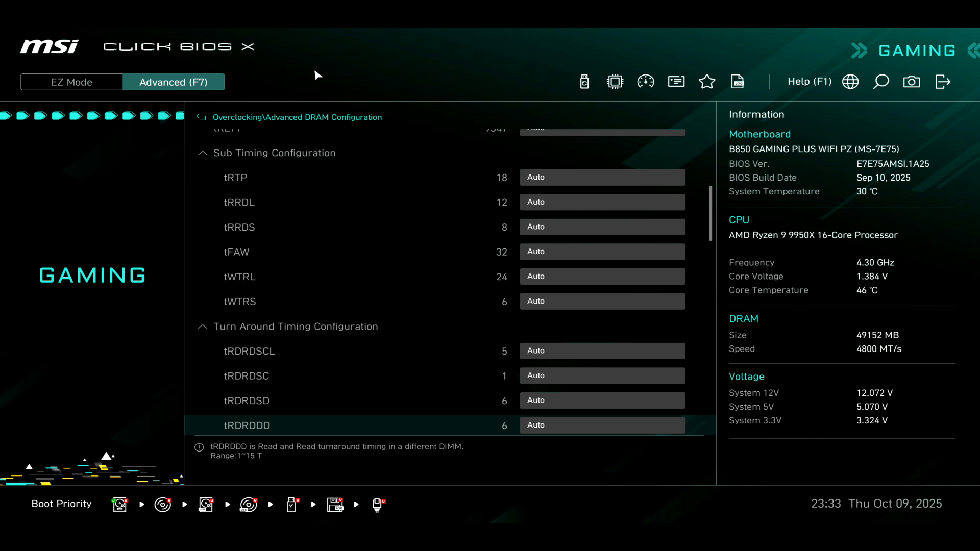
Task: Open Help (F1)
Action: tap(809, 82)
